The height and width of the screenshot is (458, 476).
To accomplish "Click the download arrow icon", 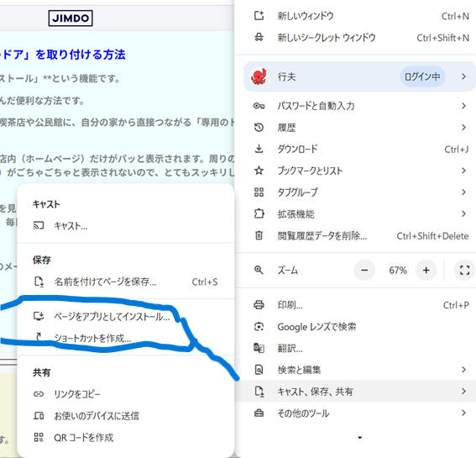I will (x=259, y=149).
